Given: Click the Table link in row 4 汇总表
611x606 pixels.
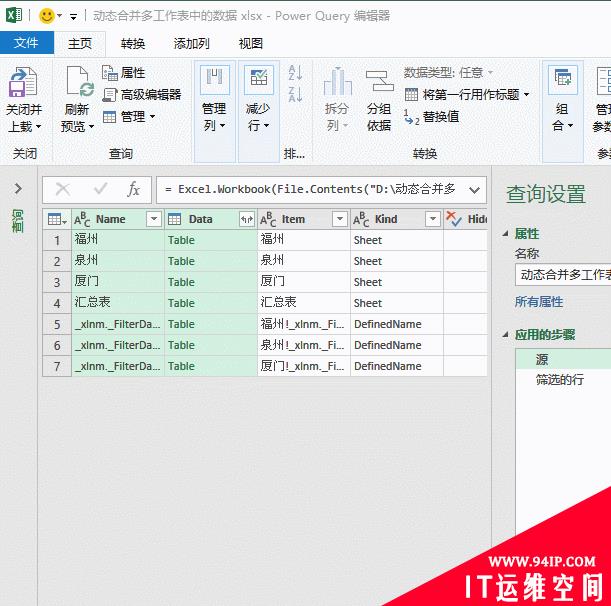Looking at the screenshot, I should click(181, 303).
